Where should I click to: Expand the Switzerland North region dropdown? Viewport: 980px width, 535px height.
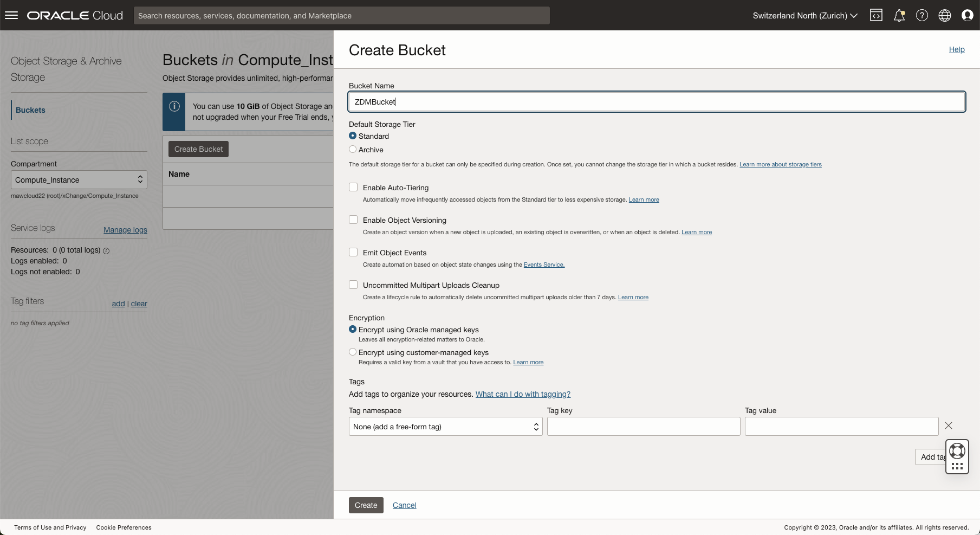[x=804, y=15]
